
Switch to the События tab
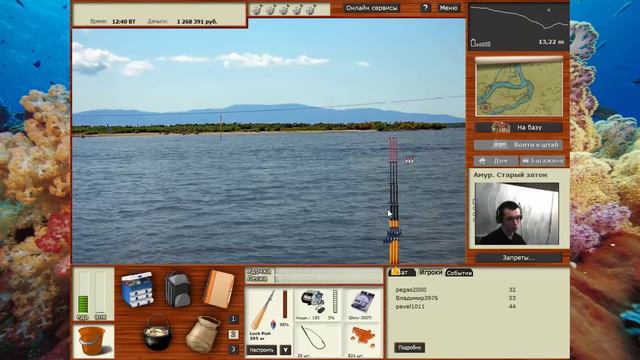(459, 273)
